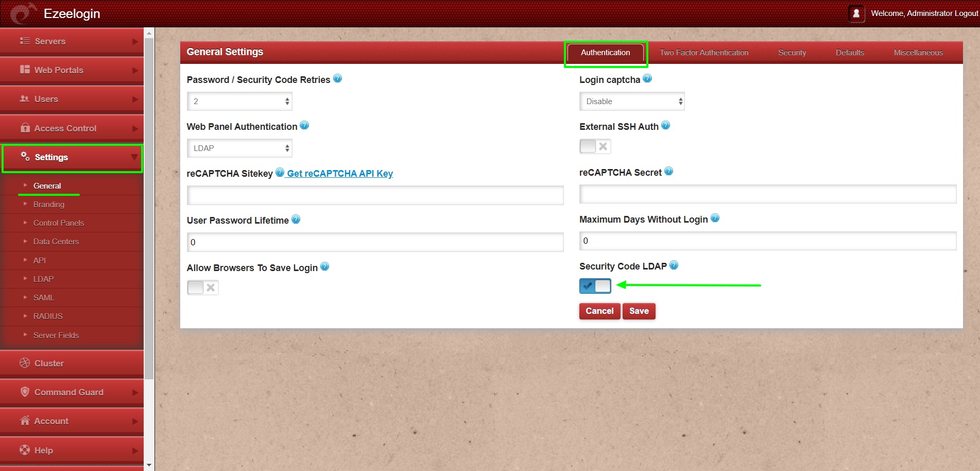Screen dimensions: 980x471
Task: Open help icon for User Password Lifetime
Action: (x=296, y=219)
